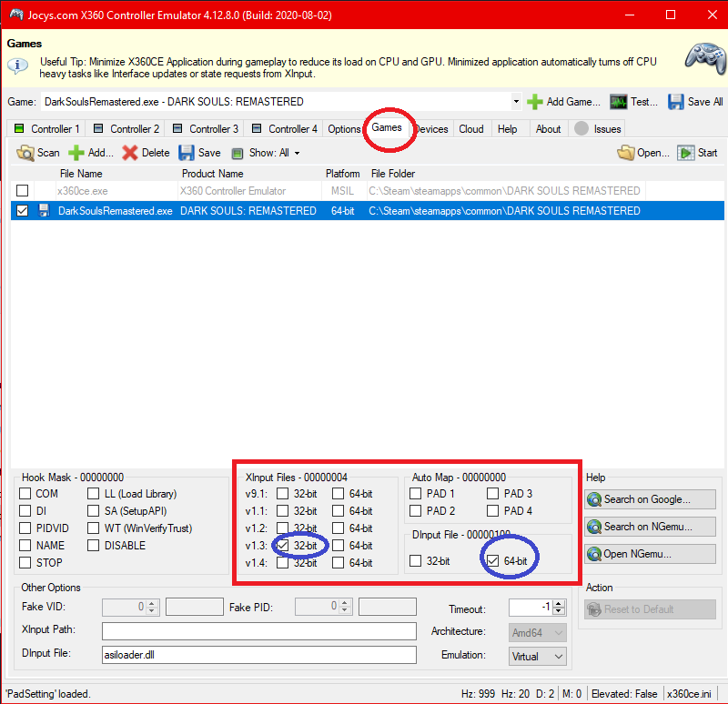Viewport: 728px width, 704px height.
Task: Enable Auto Map PAD 1 checkbox
Action: coord(416,493)
